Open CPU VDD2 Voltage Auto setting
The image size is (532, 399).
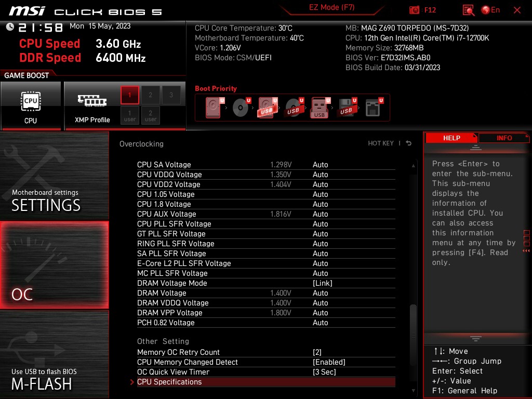coord(320,184)
